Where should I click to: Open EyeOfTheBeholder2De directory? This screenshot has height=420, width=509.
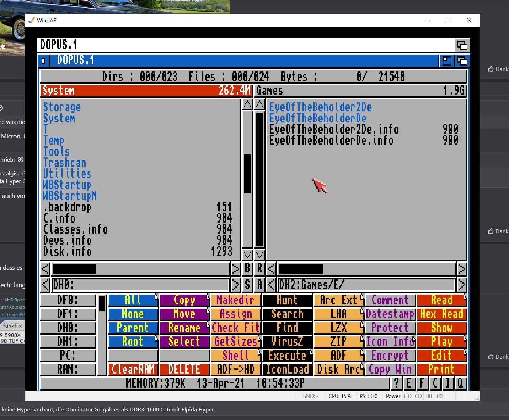pos(320,107)
